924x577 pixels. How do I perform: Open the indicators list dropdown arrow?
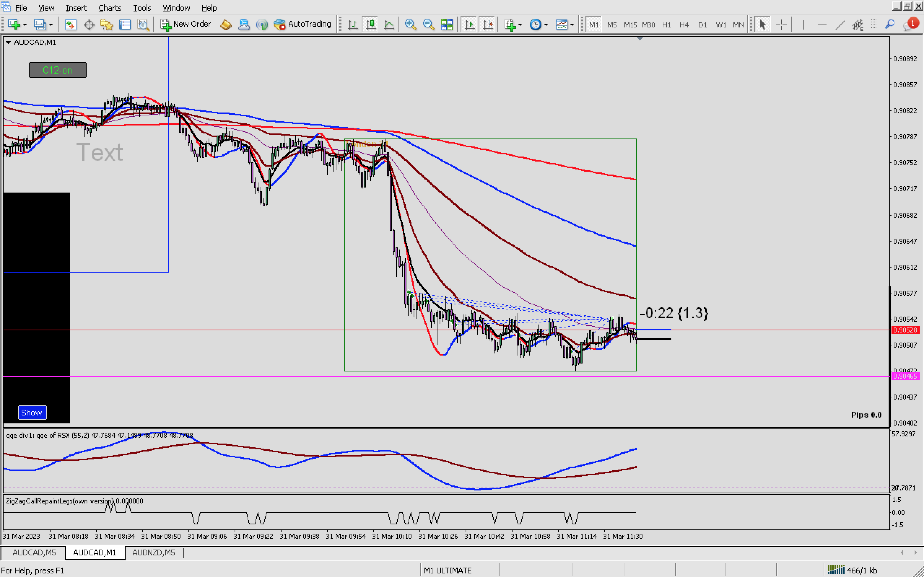coord(520,25)
